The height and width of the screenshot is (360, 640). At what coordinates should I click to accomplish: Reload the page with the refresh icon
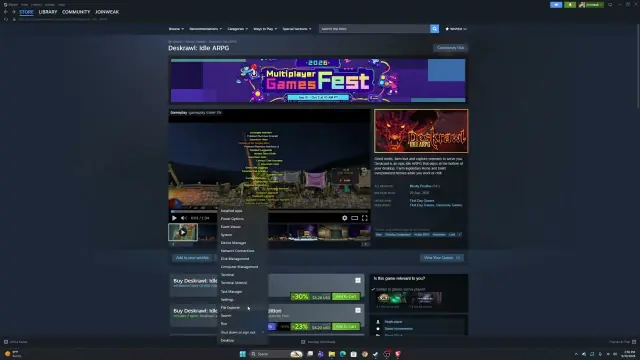point(6,19)
